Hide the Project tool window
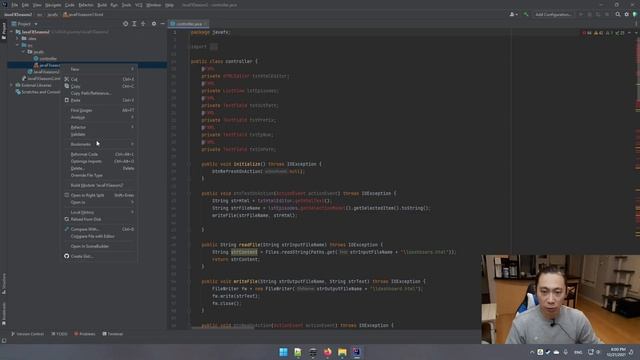This screenshot has width=640, height=360. 162,24
